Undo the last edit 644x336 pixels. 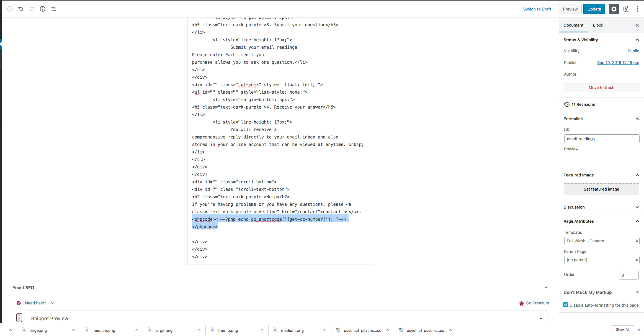(21, 9)
